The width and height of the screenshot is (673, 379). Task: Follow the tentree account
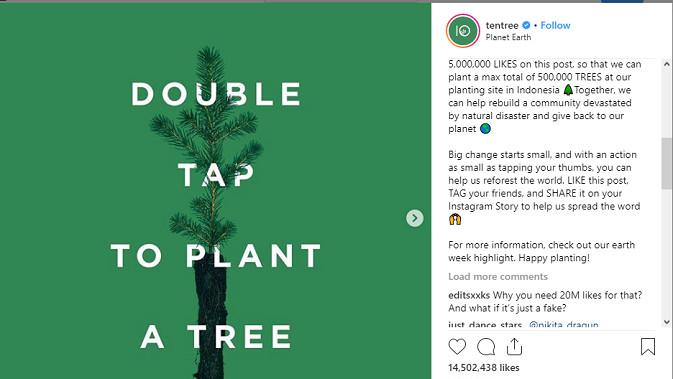pos(555,25)
